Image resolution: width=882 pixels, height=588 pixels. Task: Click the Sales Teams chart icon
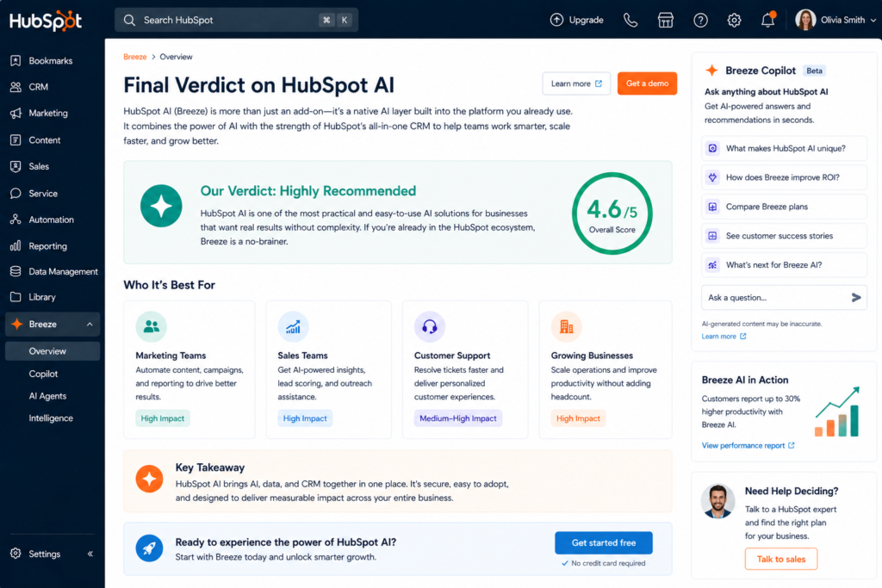click(x=293, y=326)
